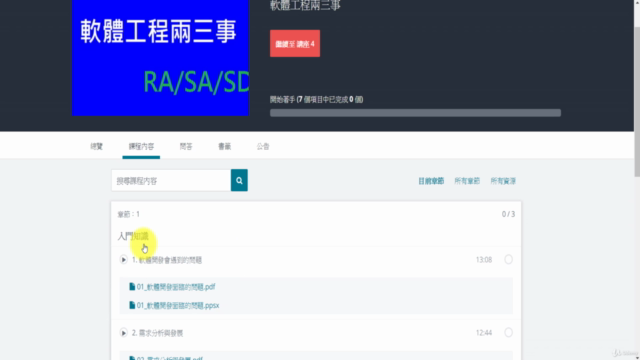
Task: Focus the search course content field
Action: click(171, 180)
